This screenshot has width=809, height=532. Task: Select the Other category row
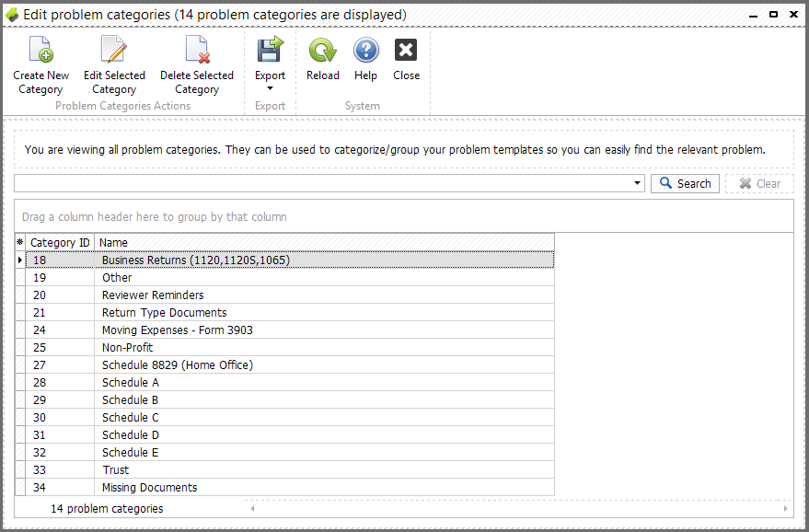[x=289, y=278]
